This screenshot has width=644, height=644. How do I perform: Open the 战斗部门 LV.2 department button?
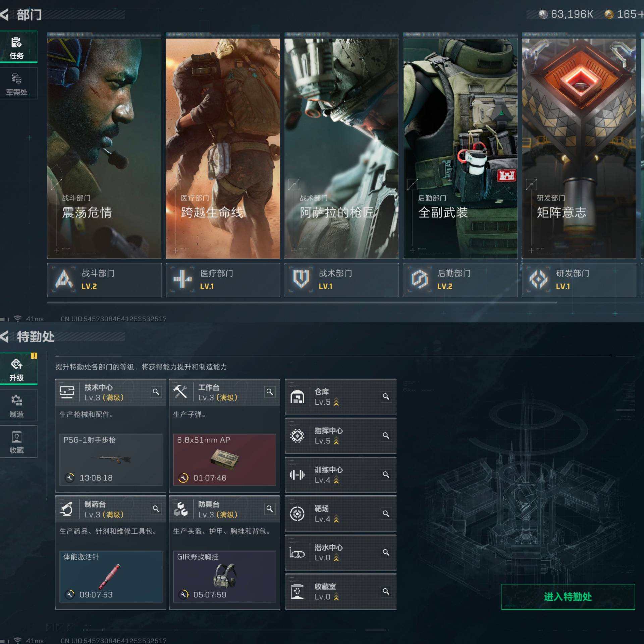(x=104, y=280)
